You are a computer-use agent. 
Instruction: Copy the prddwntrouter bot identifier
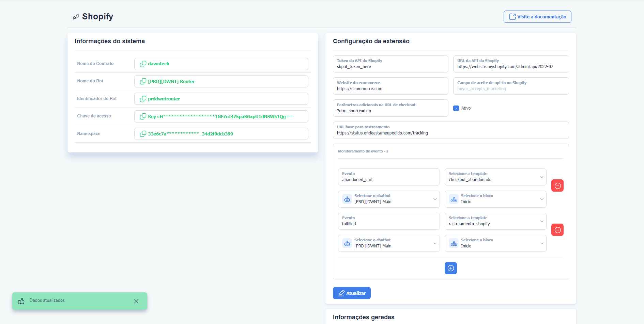point(143,99)
